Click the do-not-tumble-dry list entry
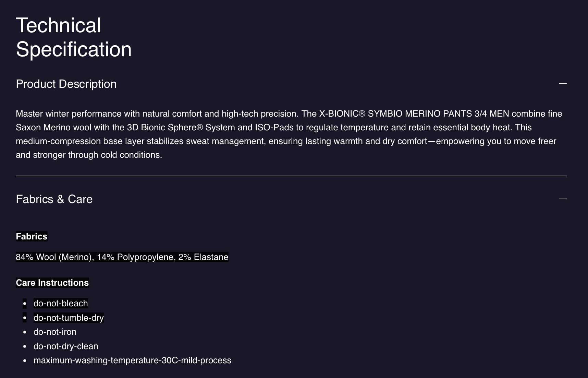 point(69,318)
